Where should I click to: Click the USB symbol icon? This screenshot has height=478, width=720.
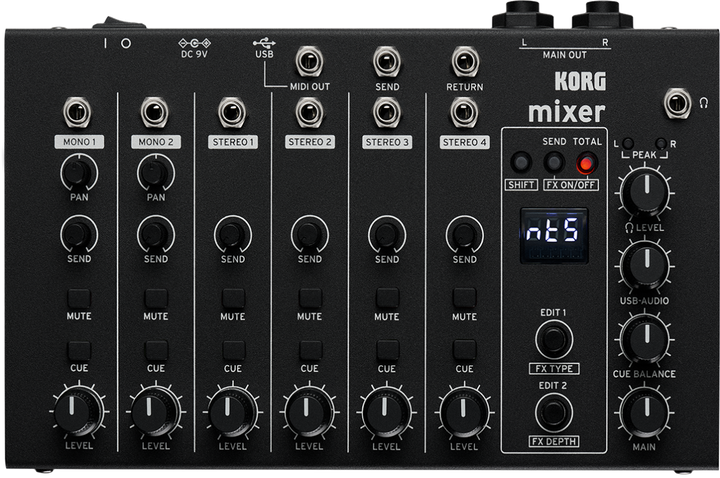[264, 43]
